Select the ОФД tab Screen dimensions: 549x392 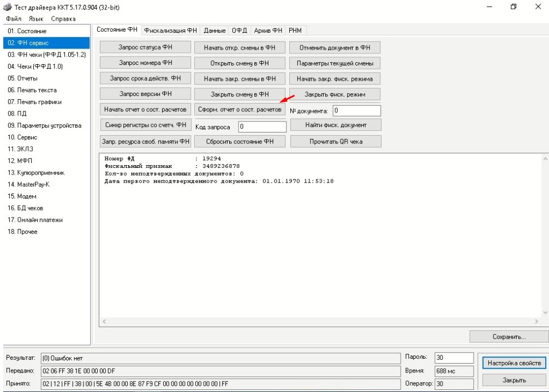tap(240, 31)
